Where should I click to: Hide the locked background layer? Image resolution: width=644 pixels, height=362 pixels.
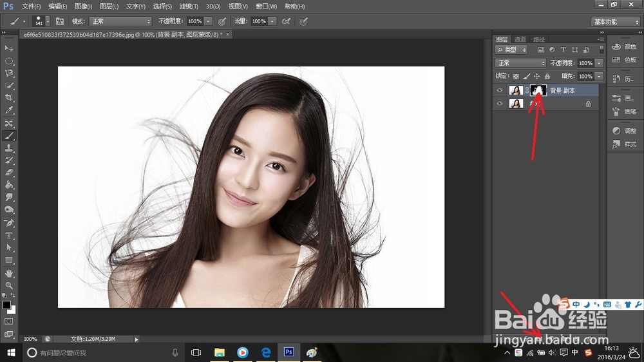500,104
